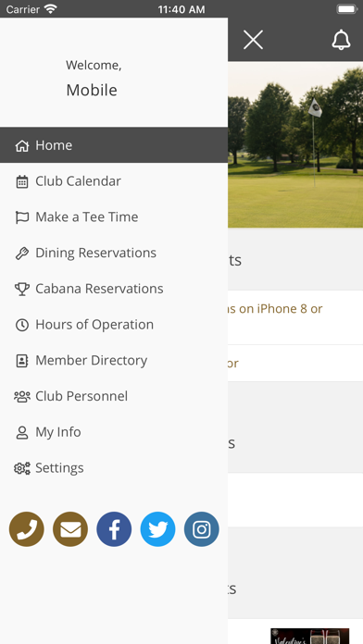Screen dimensions: 363x644
Task: View Hours of Operation
Action: tap(114, 325)
